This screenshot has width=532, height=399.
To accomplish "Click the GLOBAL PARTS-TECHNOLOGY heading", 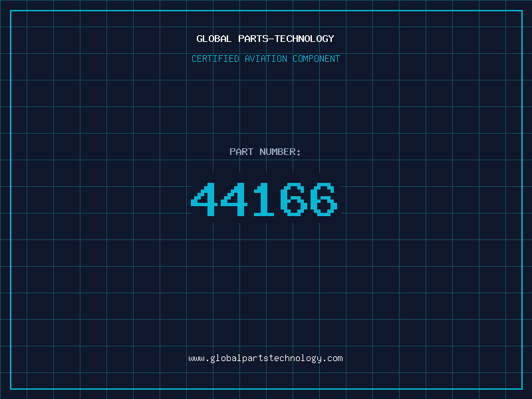I will (x=265, y=39).
